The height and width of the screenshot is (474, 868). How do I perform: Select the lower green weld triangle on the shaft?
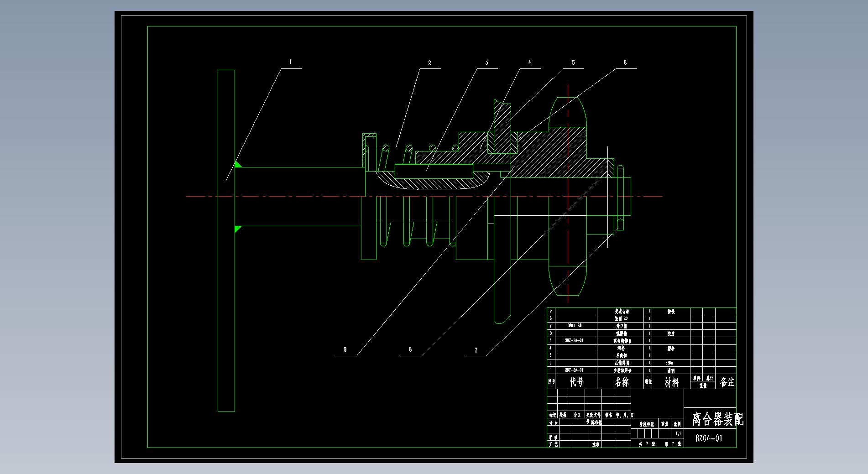237,229
